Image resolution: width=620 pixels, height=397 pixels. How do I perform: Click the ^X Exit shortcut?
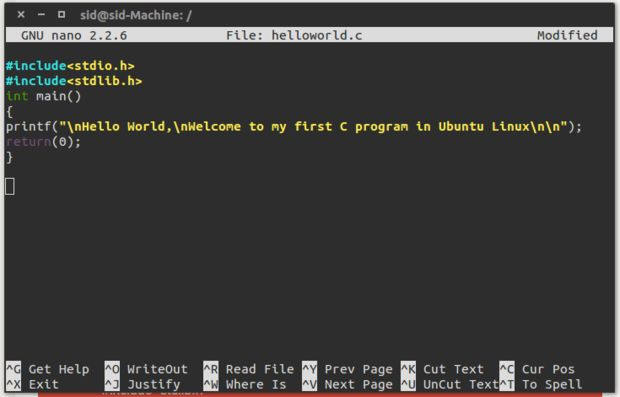pyautogui.click(x=32, y=384)
